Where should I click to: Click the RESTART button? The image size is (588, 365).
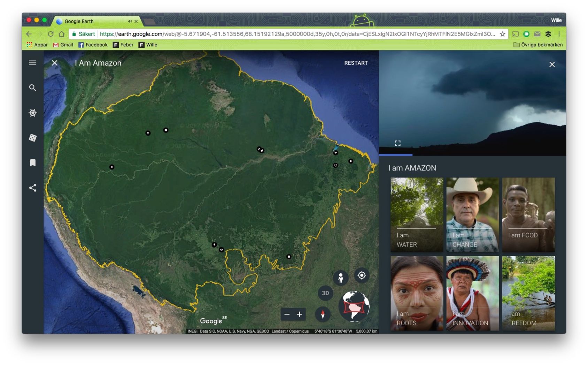point(356,63)
